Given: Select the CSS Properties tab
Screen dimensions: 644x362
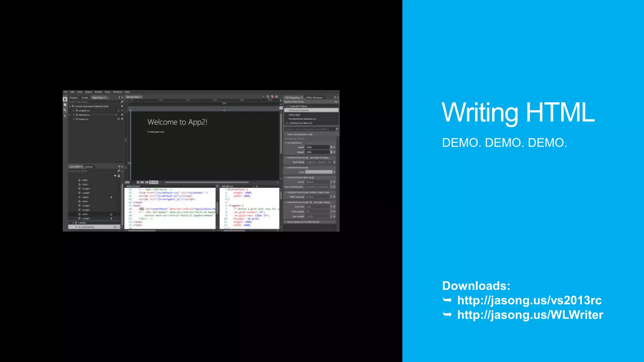Looking at the screenshot, I should tap(292, 98).
